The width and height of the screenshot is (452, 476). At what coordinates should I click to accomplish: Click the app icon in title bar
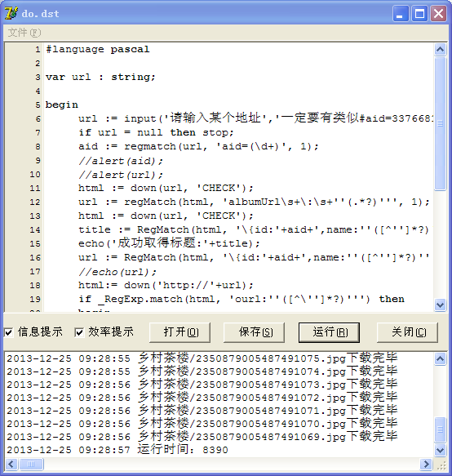(11, 13)
